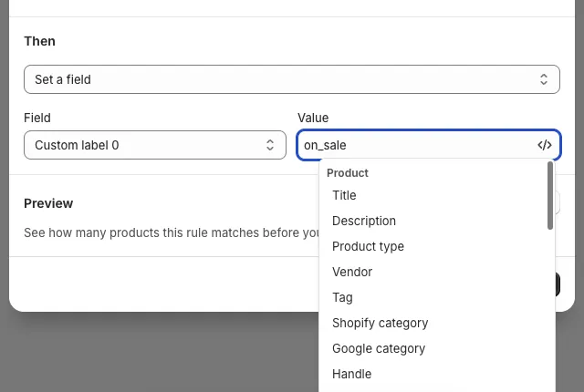Click the variable list scrollbar thumb

550,196
